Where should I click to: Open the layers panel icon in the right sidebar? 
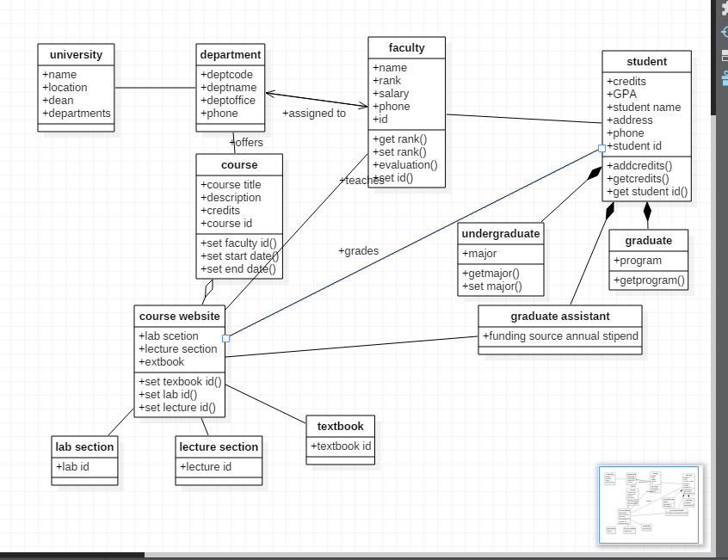click(x=724, y=54)
